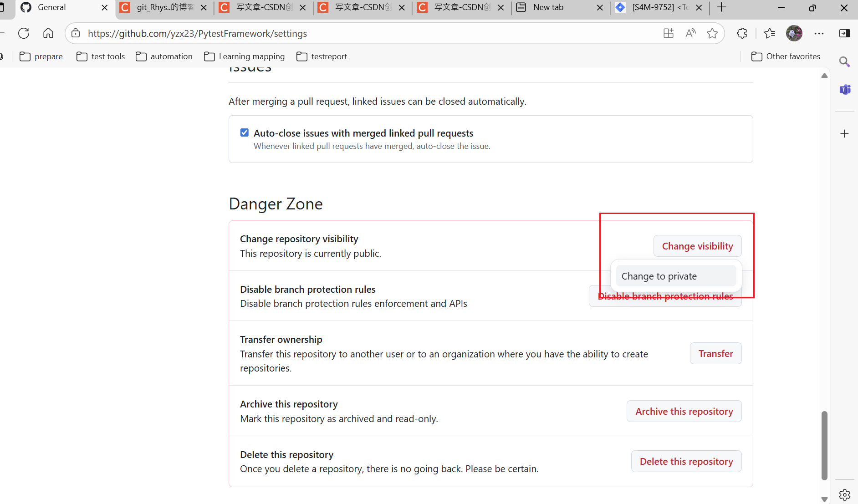Refresh the current GitHub page
Screen dimensions: 858x504
pyautogui.click(x=24, y=33)
